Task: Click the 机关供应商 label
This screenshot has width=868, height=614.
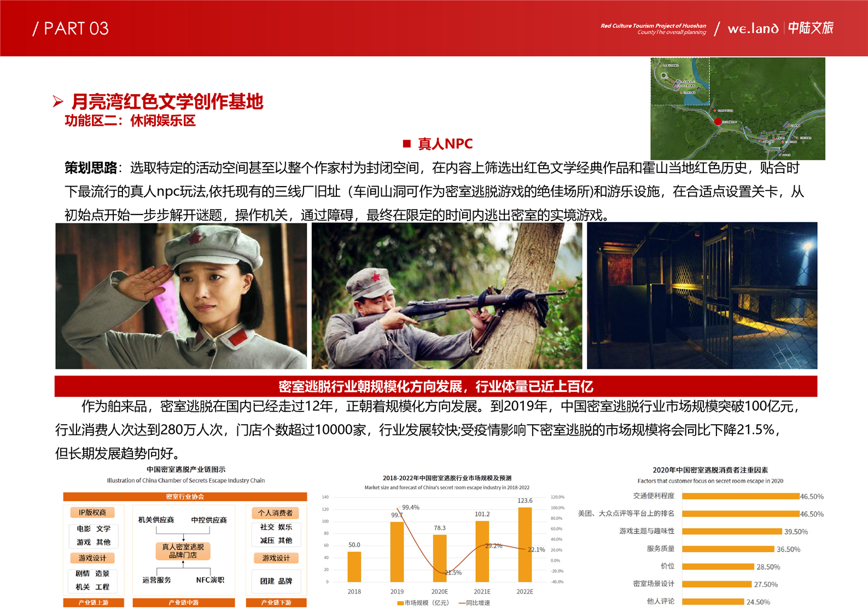Action: [x=156, y=520]
